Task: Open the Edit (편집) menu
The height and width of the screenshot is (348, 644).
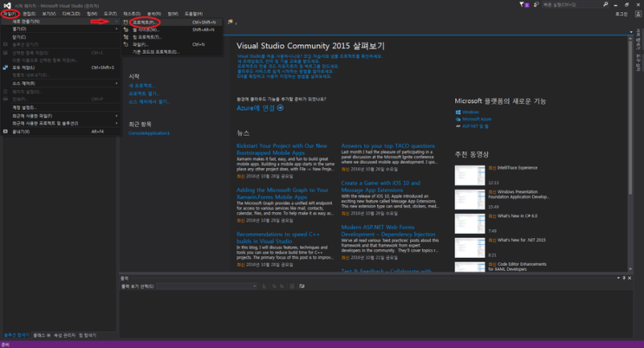Action: point(29,14)
